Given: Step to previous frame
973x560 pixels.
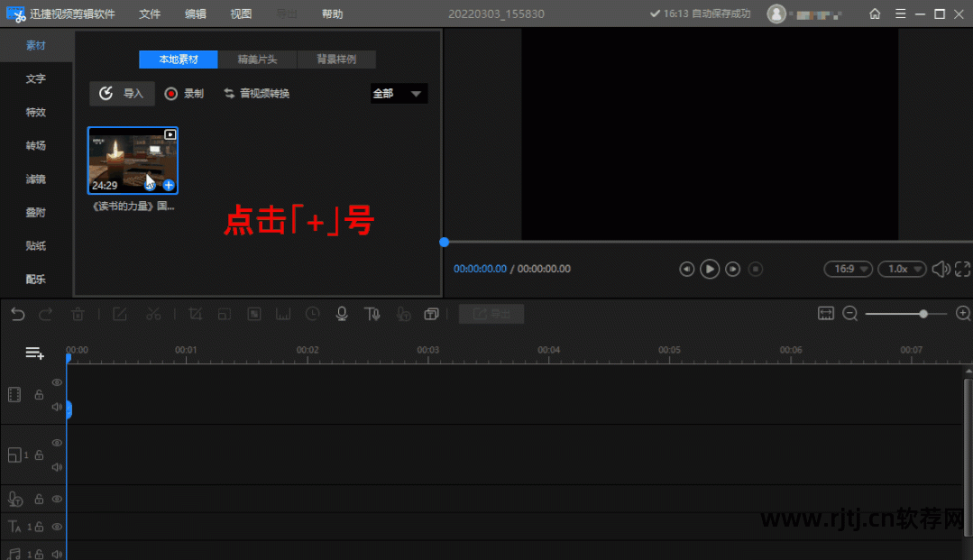Looking at the screenshot, I should [x=686, y=269].
